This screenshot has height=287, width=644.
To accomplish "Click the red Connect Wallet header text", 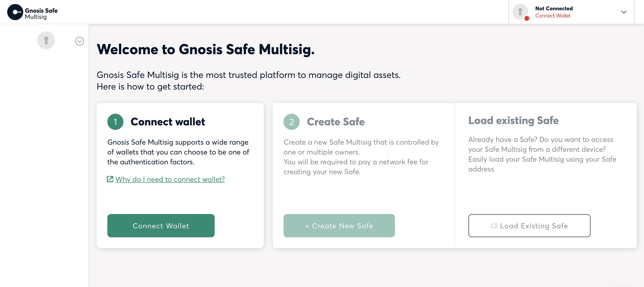I will click(x=553, y=16).
